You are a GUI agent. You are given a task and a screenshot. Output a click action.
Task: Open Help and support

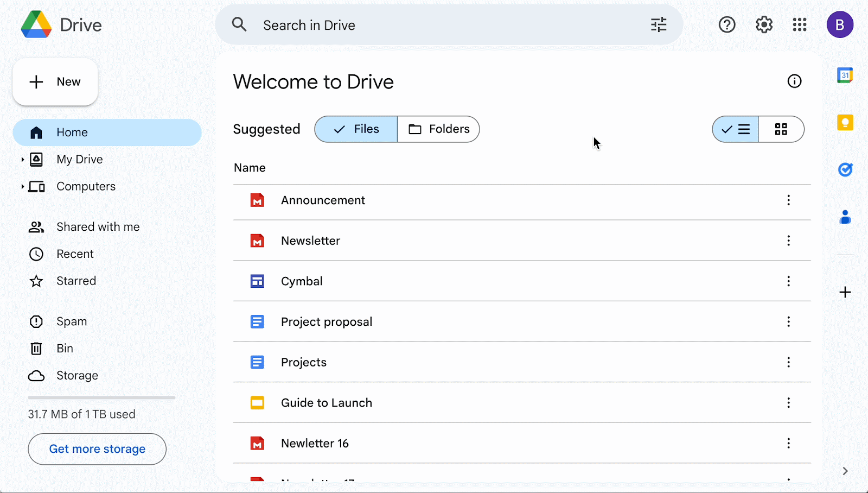click(x=727, y=24)
